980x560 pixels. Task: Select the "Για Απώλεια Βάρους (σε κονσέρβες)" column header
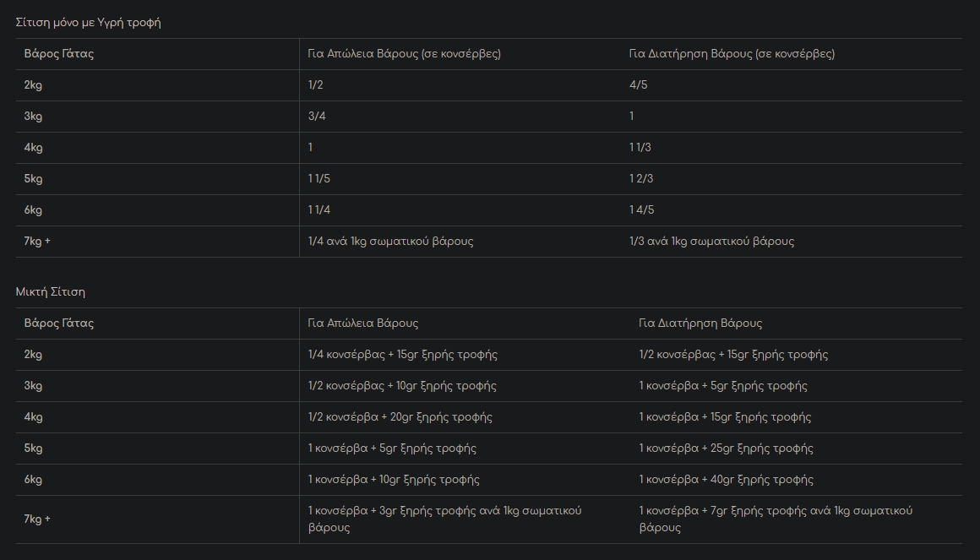(x=404, y=54)
